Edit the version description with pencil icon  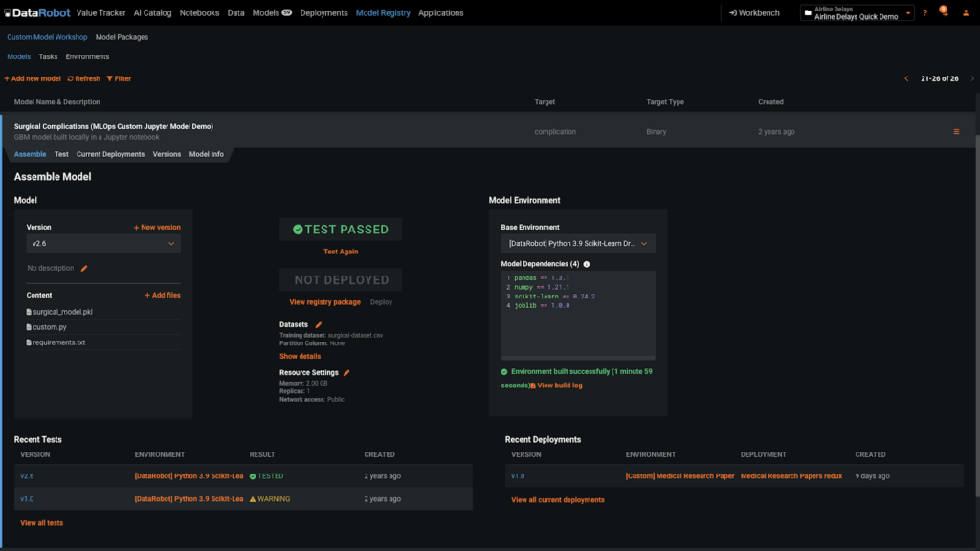(84, 269)
